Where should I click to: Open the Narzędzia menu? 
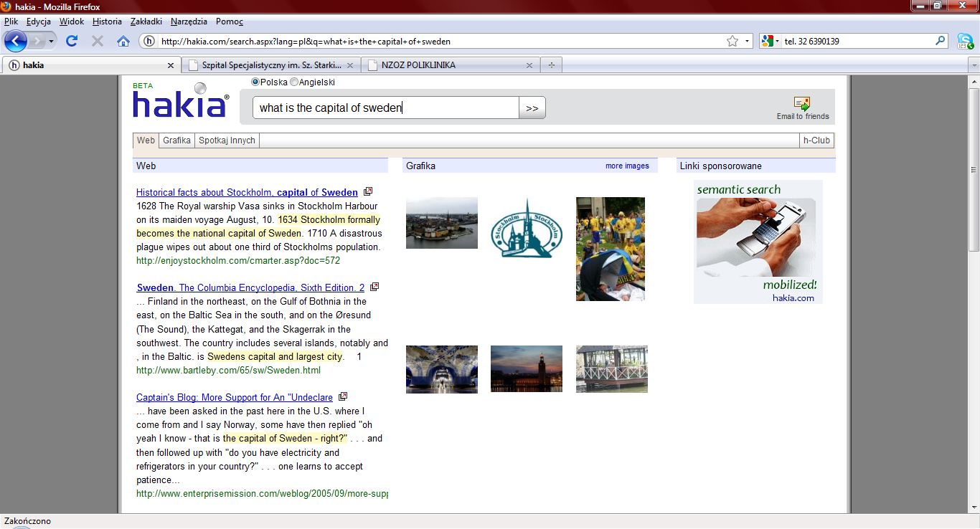189,22
